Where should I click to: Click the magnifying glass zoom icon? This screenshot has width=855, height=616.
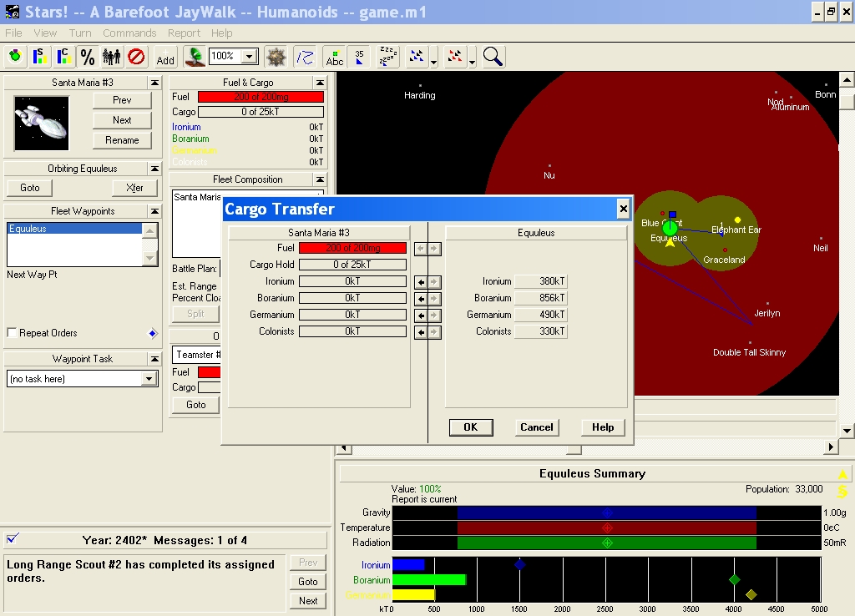pyautogui.click(x=493, y=57)
